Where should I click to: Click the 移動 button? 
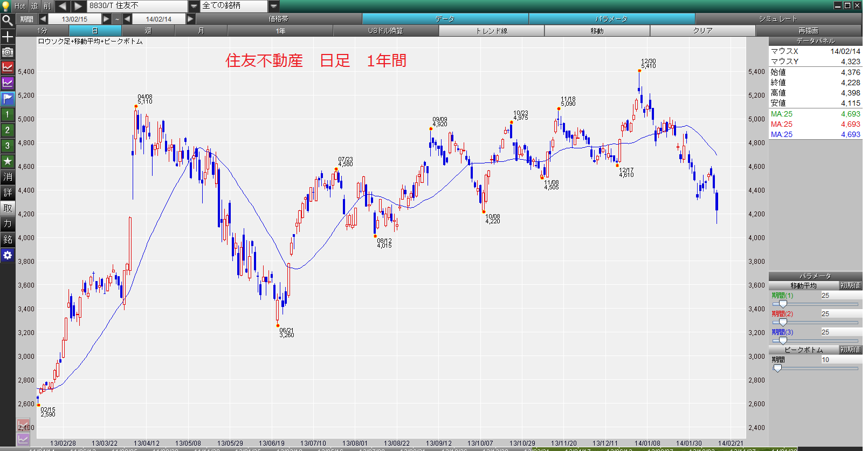coord(597,31)
